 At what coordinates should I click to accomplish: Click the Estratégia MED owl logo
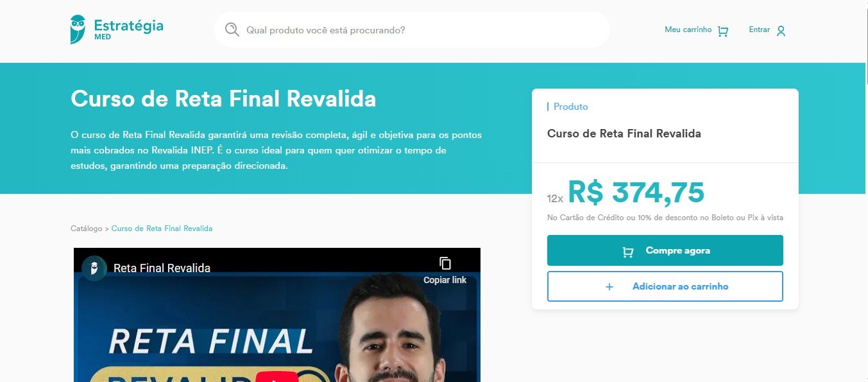tap(78, 30)
